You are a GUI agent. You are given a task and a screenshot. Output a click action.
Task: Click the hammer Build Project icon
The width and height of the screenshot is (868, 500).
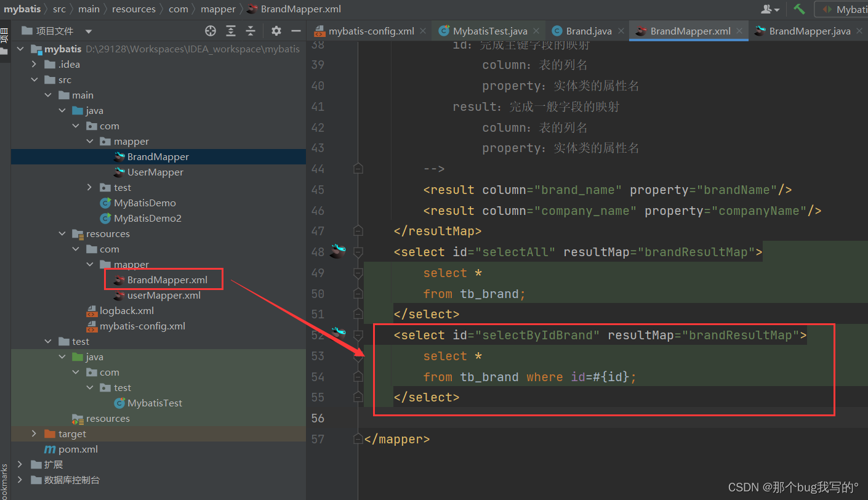point(799,9)
